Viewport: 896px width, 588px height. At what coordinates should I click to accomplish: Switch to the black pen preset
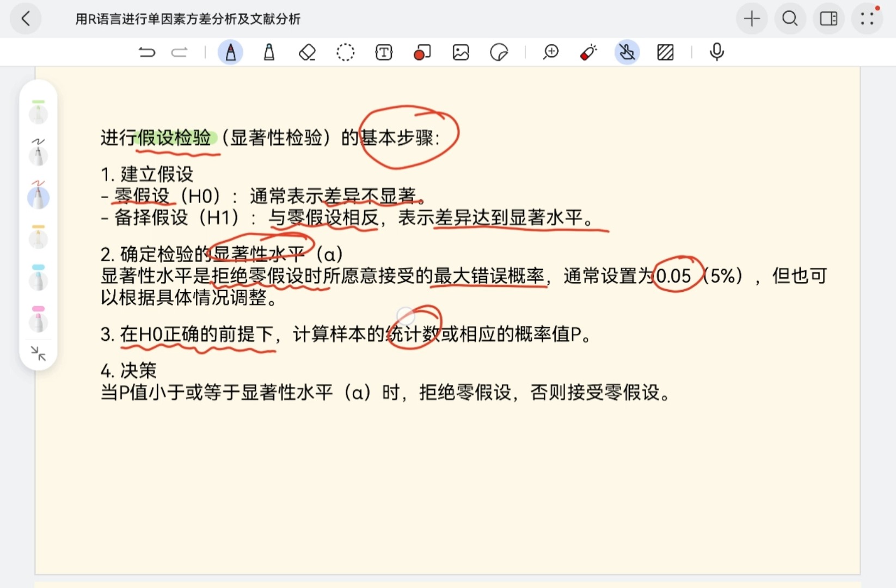pyautogui.click(x=38, y=155)
